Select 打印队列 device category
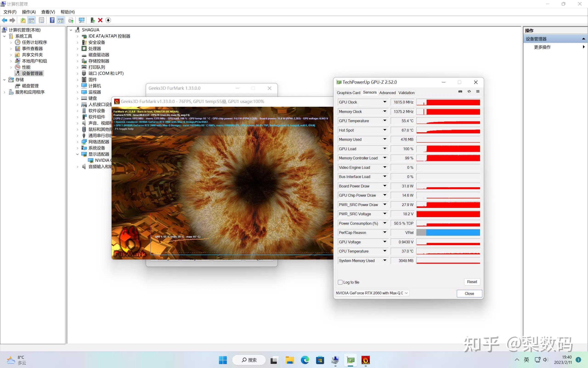588x368 pixels. coord(96,67)
